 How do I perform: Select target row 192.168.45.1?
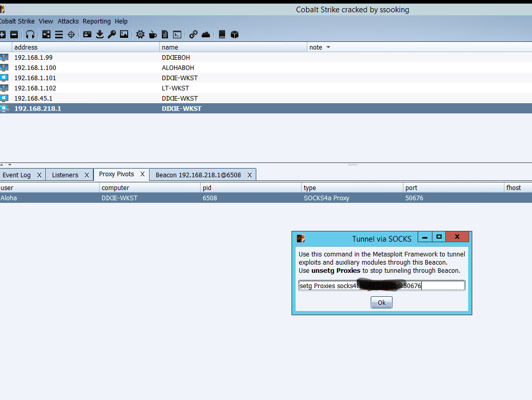[266, 98]
